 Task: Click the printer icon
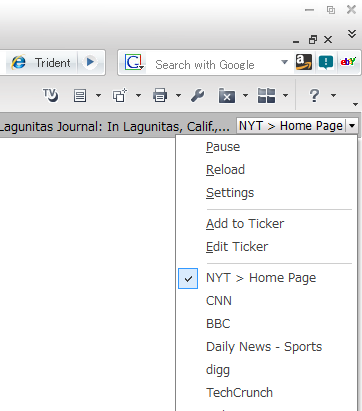pos(160,95)
